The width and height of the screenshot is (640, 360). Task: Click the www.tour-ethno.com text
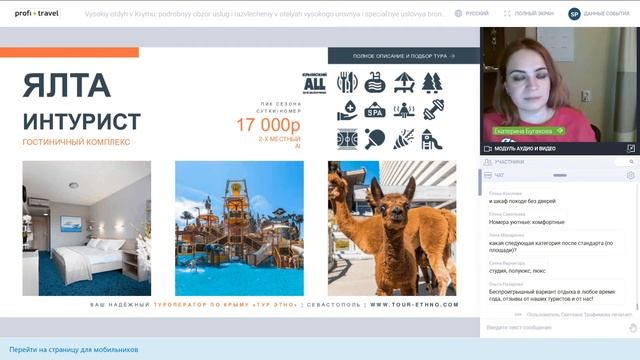[414, 304]
